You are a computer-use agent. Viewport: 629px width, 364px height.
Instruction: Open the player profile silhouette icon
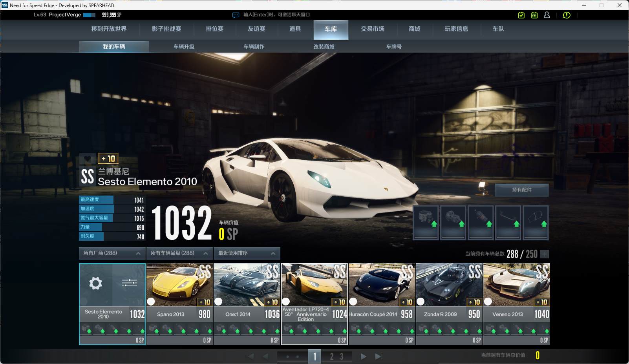(547, 15)
